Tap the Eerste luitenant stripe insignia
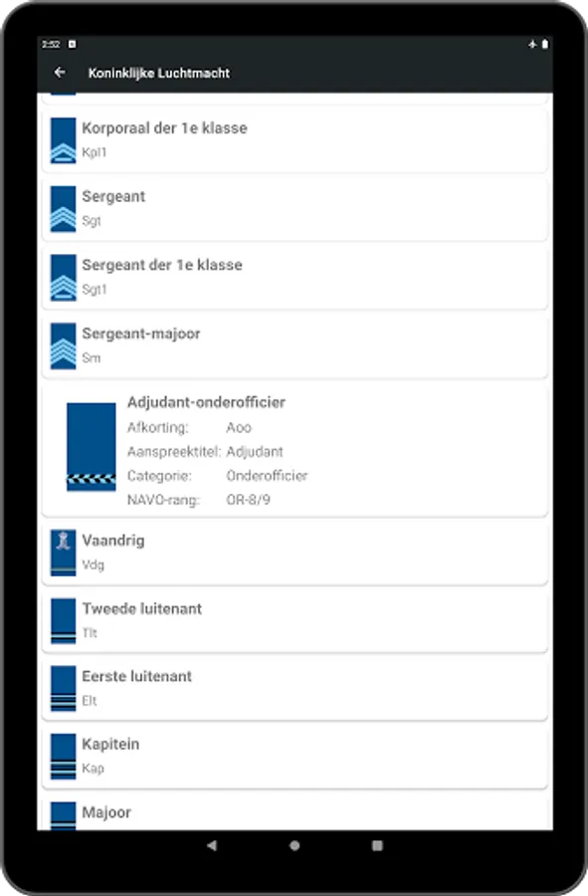588x896 pixels. click(63, 689)
